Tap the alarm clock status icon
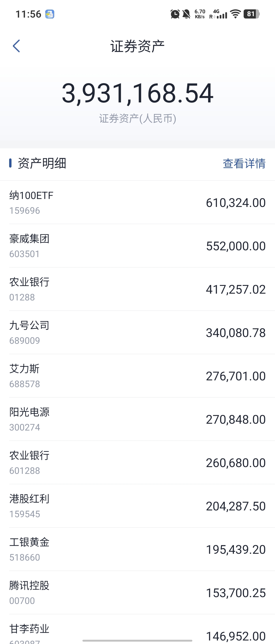This screenshot has height=644, width=275. [175, 14]
